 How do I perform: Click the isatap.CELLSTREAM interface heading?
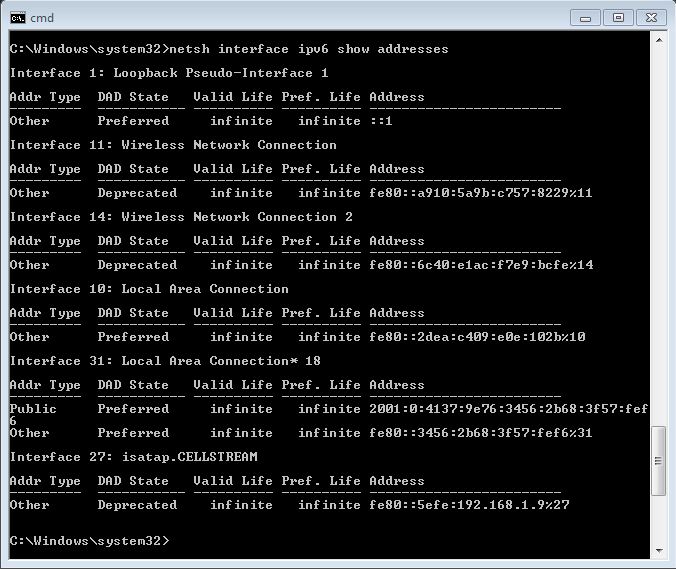point(133,457)
